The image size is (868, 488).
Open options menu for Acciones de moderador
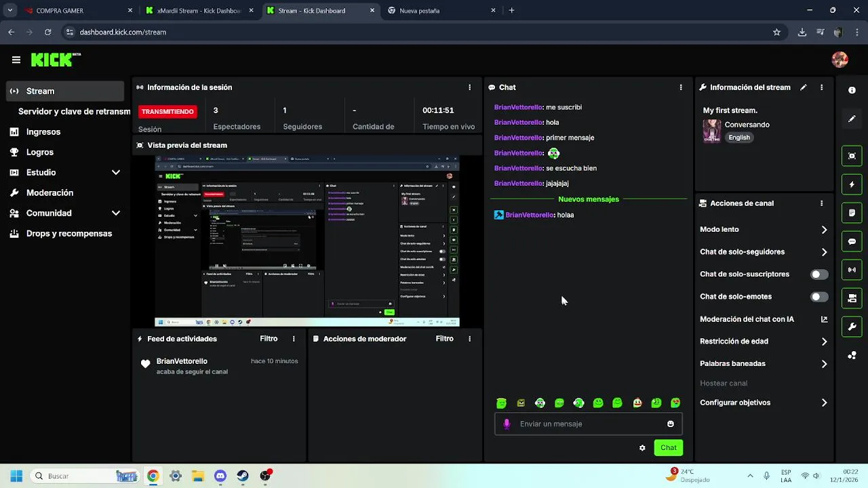[x=469, y=339]
